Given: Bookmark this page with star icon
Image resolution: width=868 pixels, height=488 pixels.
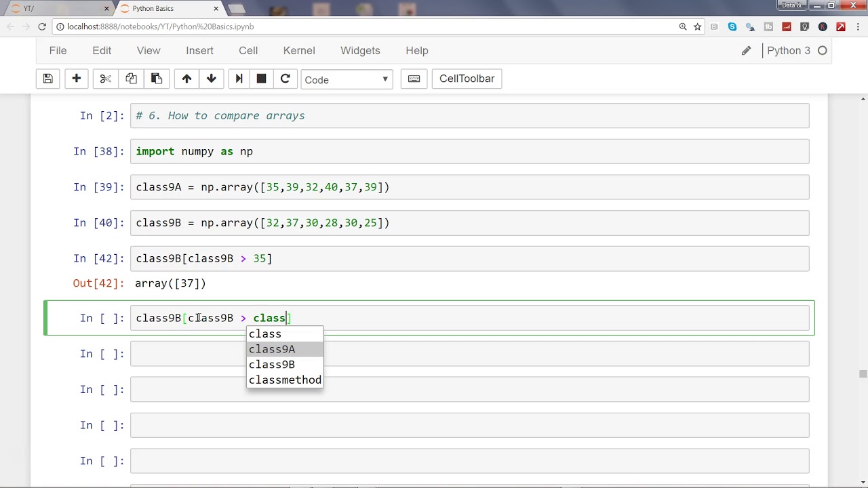Looking at the screenshot, I should [697, 26].
